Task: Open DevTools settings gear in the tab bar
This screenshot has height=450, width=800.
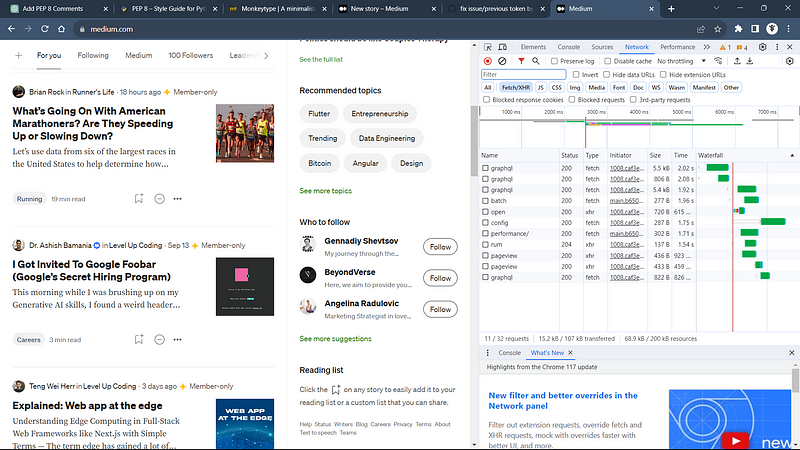Action: (763, 47)
